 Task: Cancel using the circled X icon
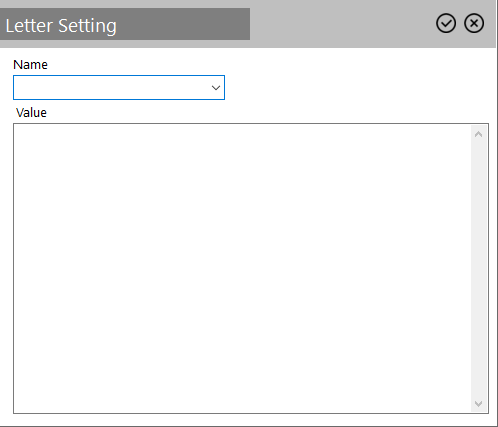(x=474, y=24)
